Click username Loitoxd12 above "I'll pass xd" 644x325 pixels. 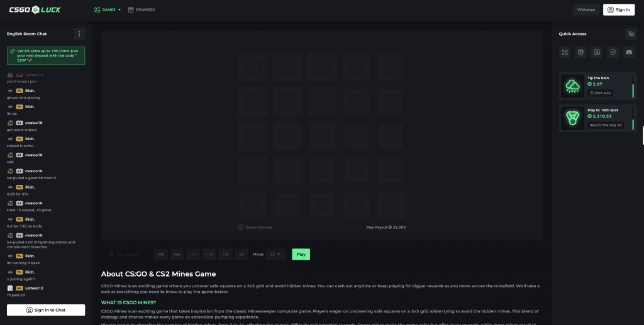[34, 288]
